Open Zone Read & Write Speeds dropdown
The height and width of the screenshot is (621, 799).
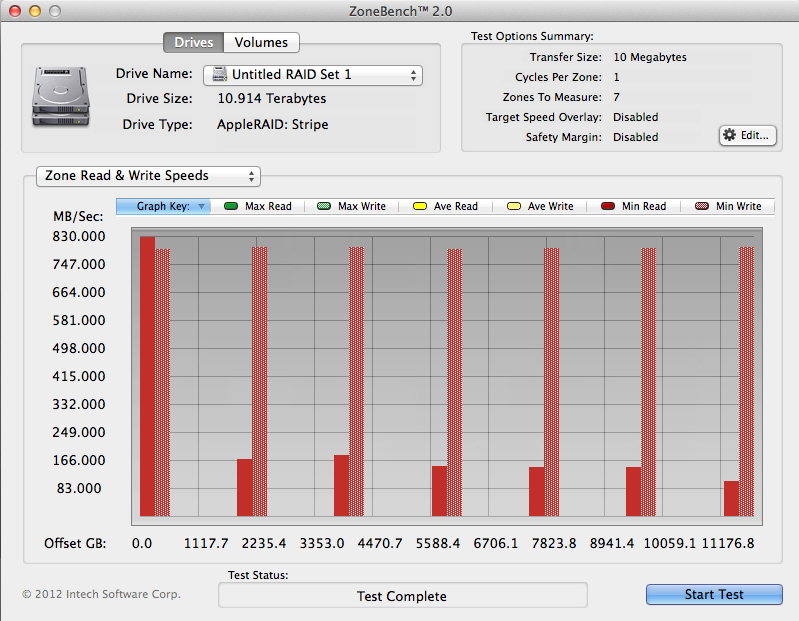click(x=148, y=176)
